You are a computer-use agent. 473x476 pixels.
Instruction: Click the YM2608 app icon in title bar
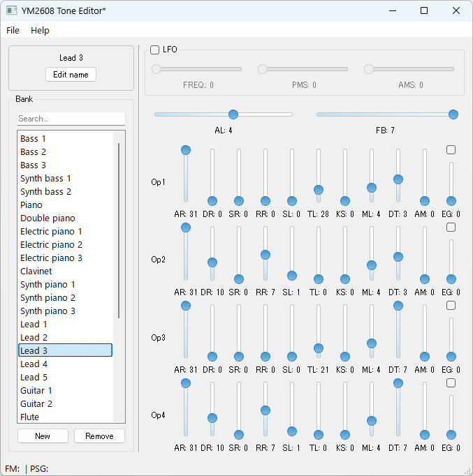click(x=12, y=10)
